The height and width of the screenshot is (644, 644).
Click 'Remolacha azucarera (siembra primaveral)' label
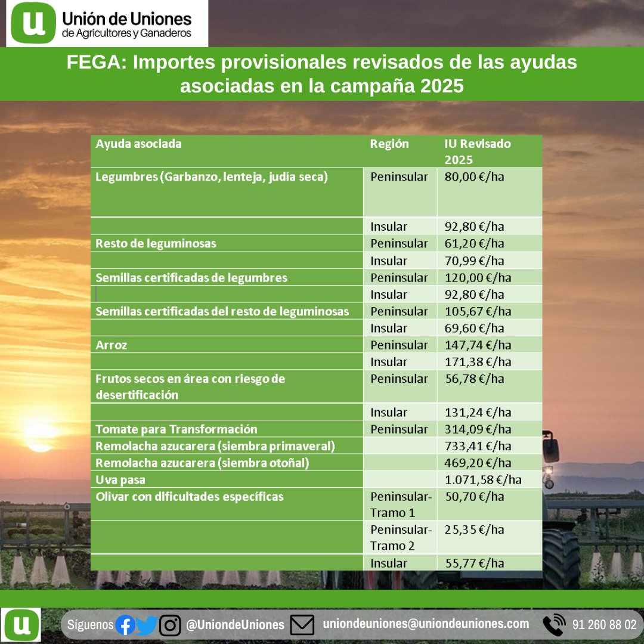pos(215,446)
